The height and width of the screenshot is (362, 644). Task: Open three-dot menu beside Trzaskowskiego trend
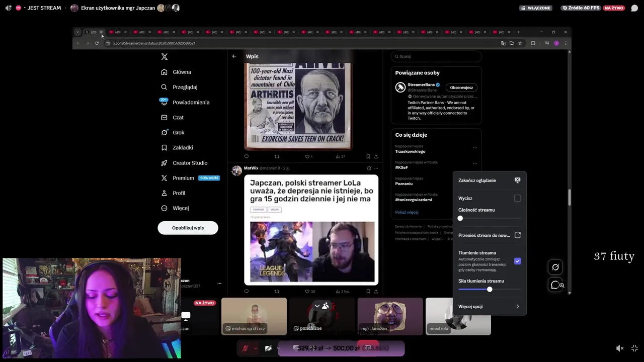(474, 147)
